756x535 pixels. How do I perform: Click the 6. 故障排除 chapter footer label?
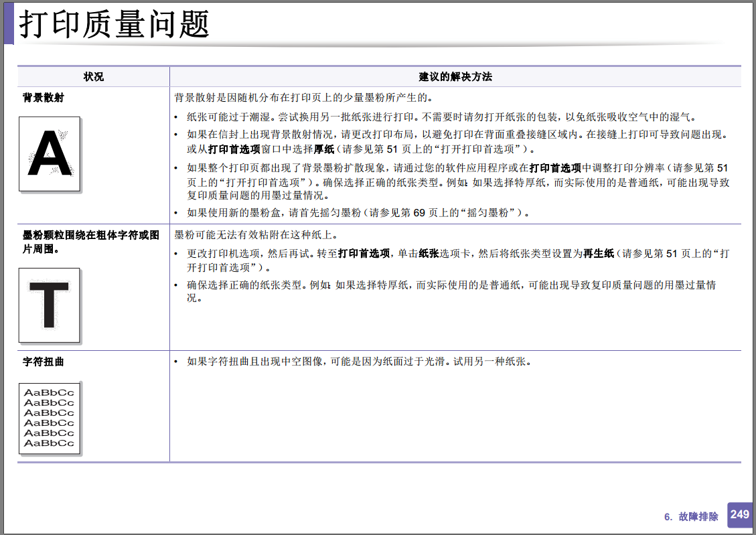[691, 517]
